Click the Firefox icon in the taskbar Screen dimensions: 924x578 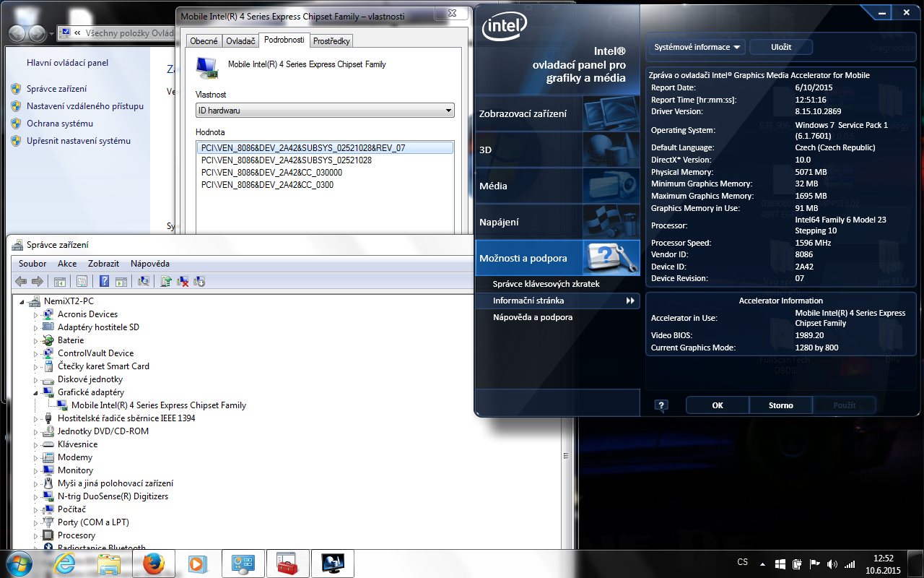point(153,563)
